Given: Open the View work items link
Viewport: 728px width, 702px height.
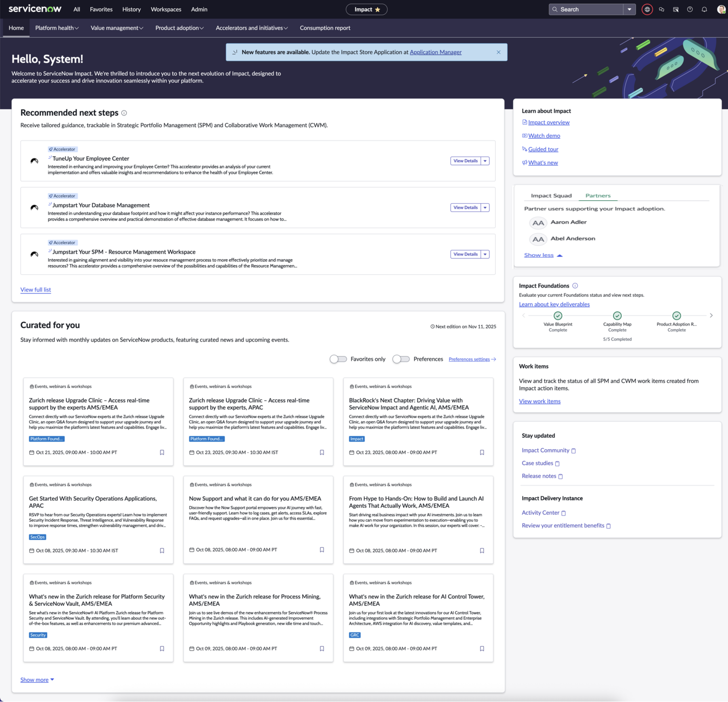Looking at the screenshot, I should [x=540, y=401].
